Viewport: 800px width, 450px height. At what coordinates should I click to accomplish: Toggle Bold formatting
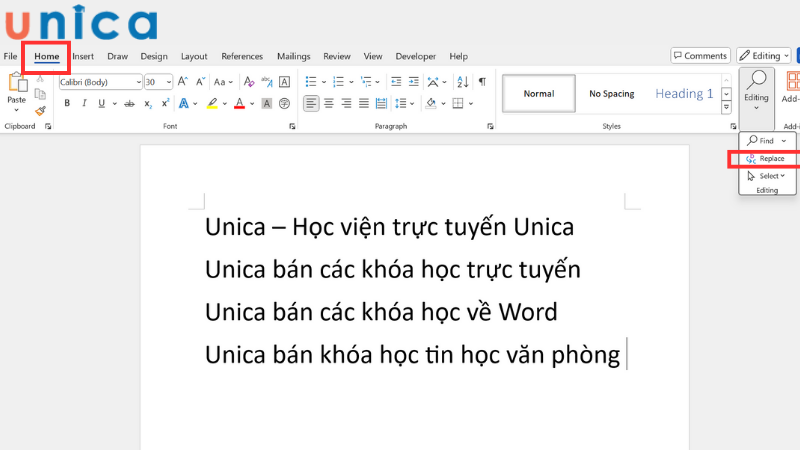coord(67,104)
